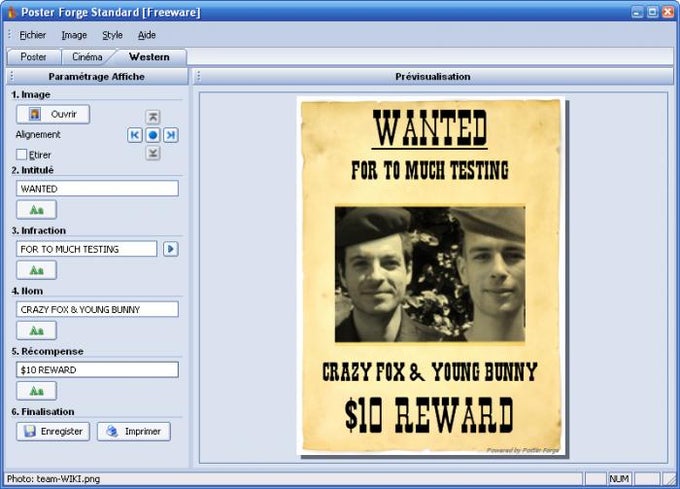Screen dimensions: 680x489
Task: Click the Photo: team-WIKI.png status text
Action: coord(53,479)
